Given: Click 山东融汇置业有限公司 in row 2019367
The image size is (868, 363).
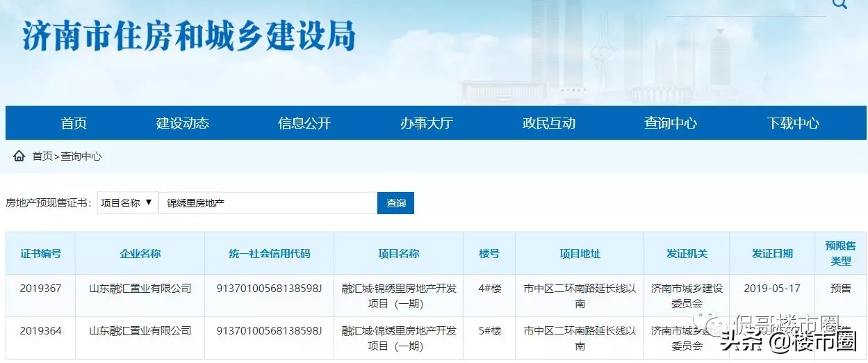Looking at the screenshot, I should click(140, 288).
